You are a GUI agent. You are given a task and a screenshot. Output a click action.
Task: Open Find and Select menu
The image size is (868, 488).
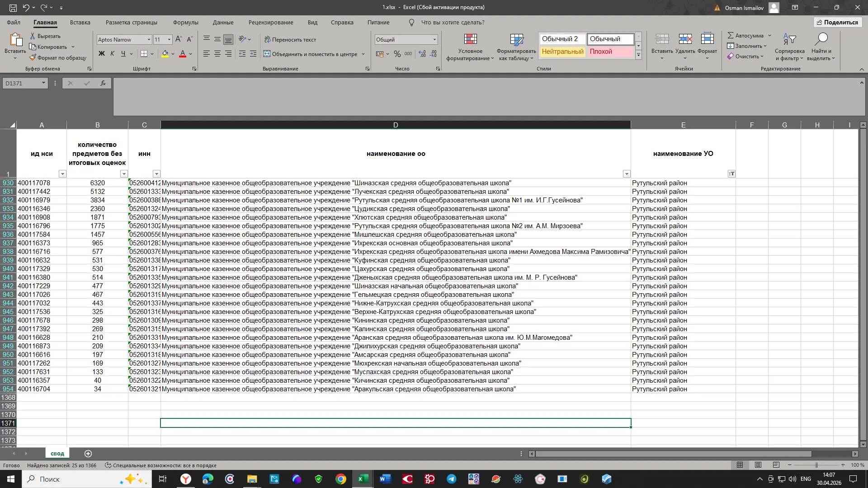pyautogui.click(x=821, y=47)
